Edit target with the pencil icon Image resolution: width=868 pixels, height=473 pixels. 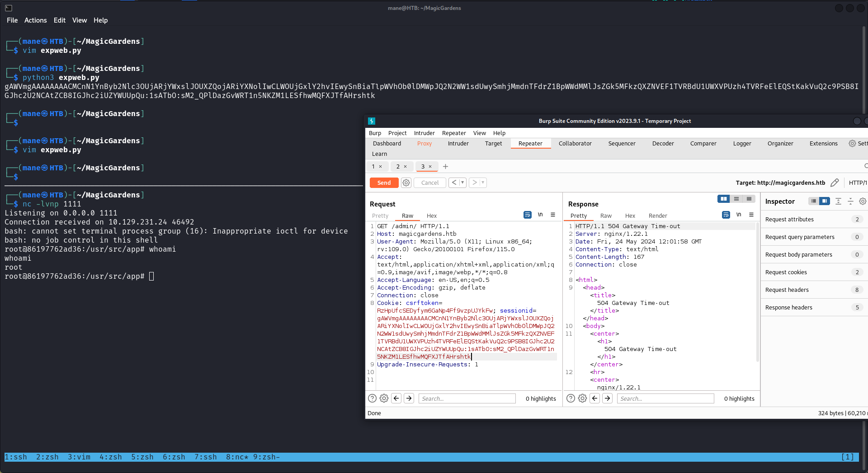835,183
